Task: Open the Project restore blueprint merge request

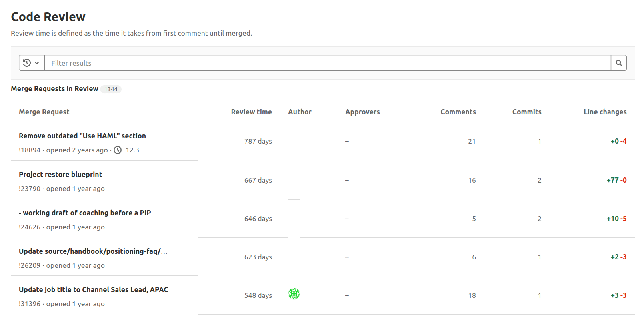Action: pos(60,175)
